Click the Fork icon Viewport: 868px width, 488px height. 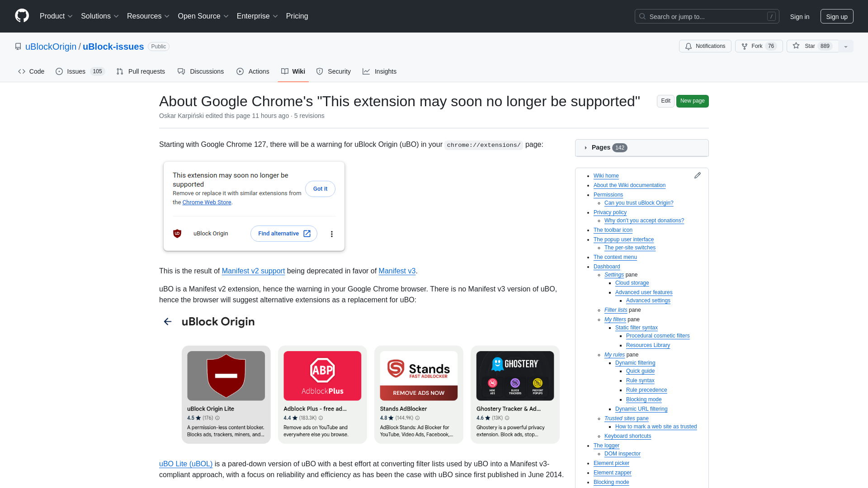[745, 46]
